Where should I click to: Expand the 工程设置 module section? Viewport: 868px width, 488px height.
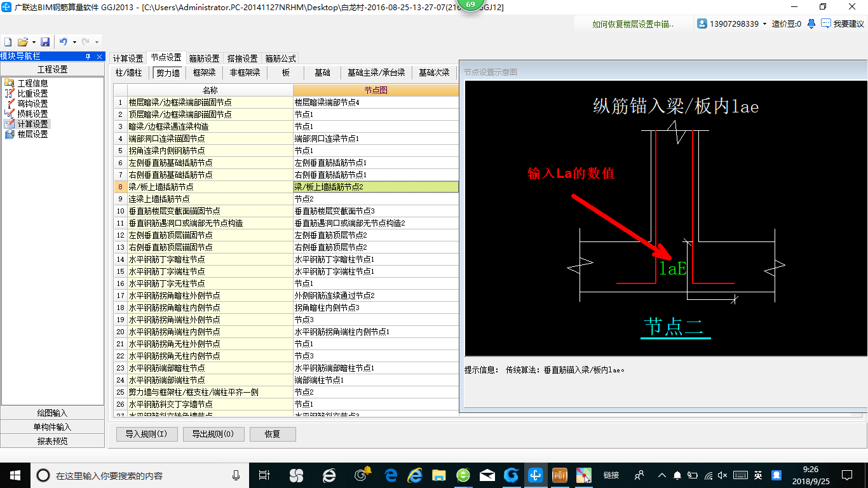coord(52,69)
